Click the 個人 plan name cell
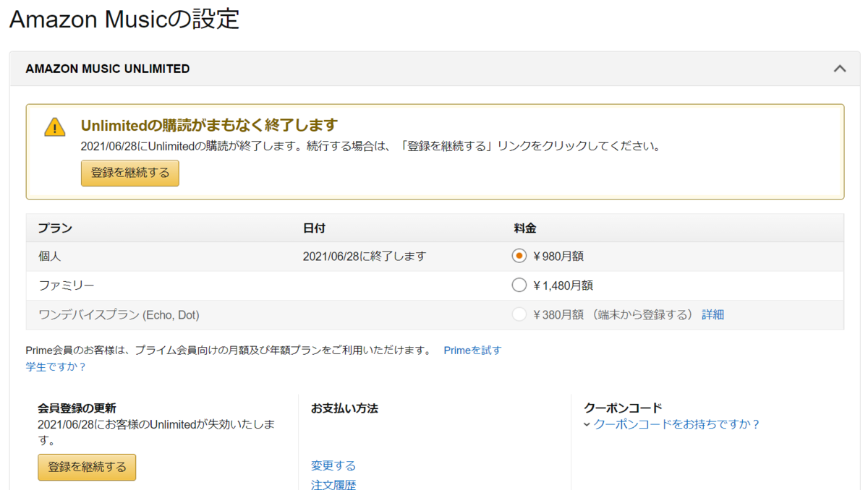 coord(50,257)
